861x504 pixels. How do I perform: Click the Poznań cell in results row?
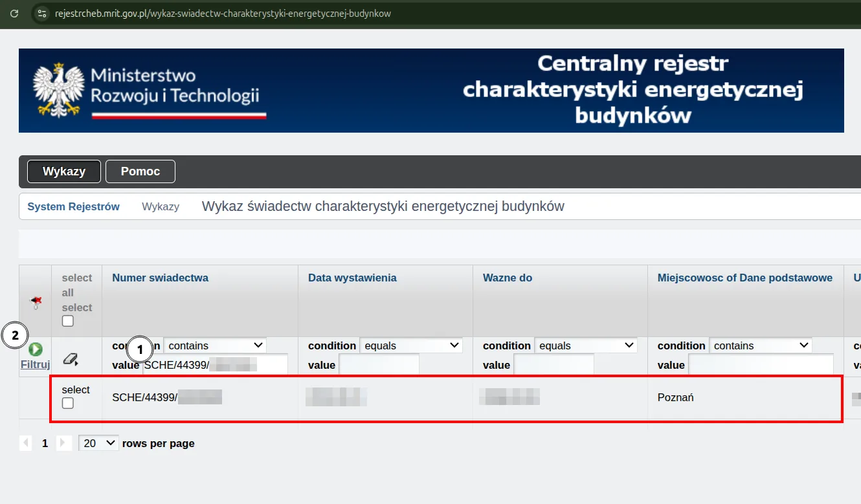click(675, 397)
